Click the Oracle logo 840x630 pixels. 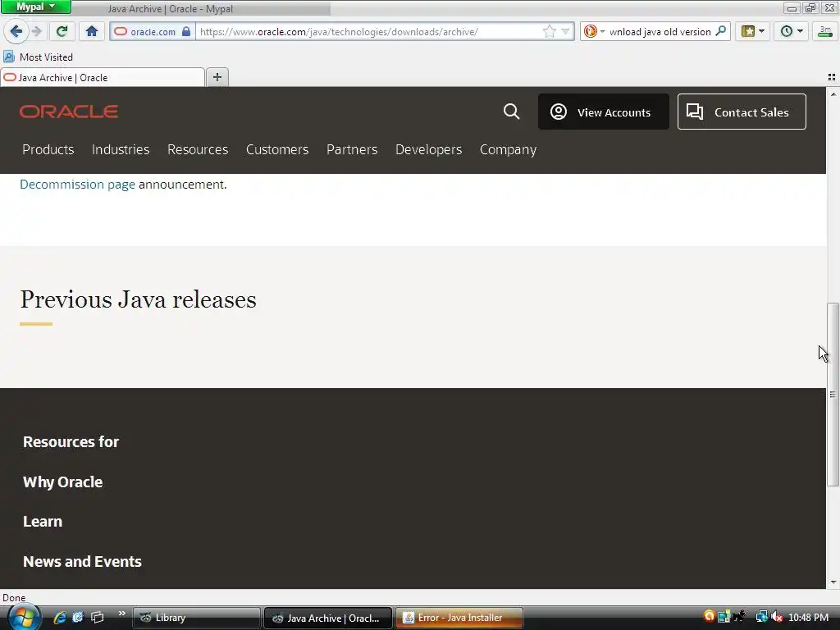tap(69, 112)
